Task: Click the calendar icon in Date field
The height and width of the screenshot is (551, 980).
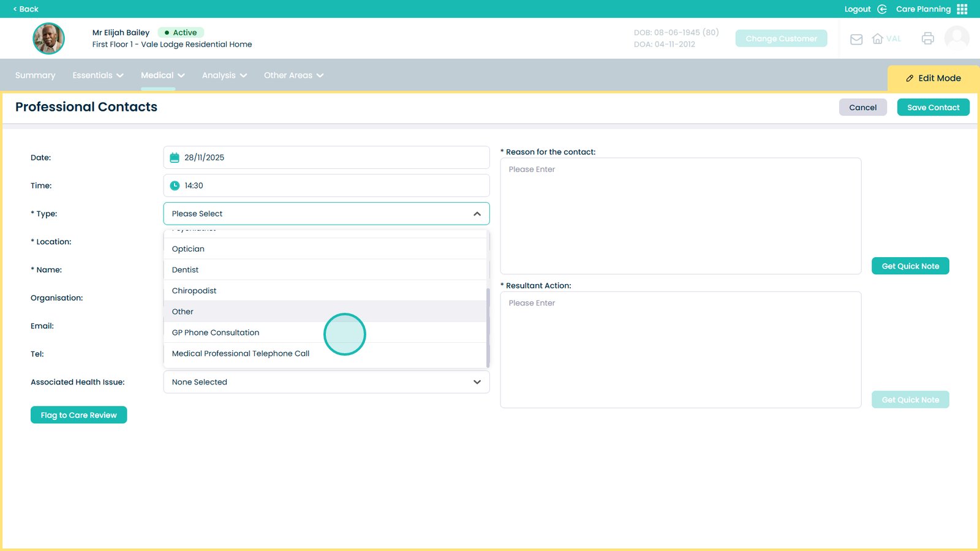Action: [175, 157]
